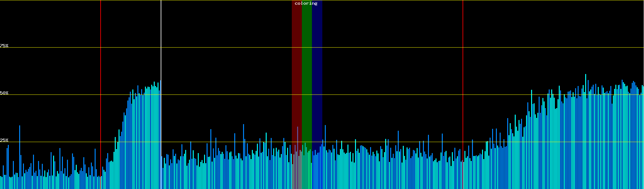Select the dark blue coloring band
Viewport: 644px width, 189px height.
317,63
